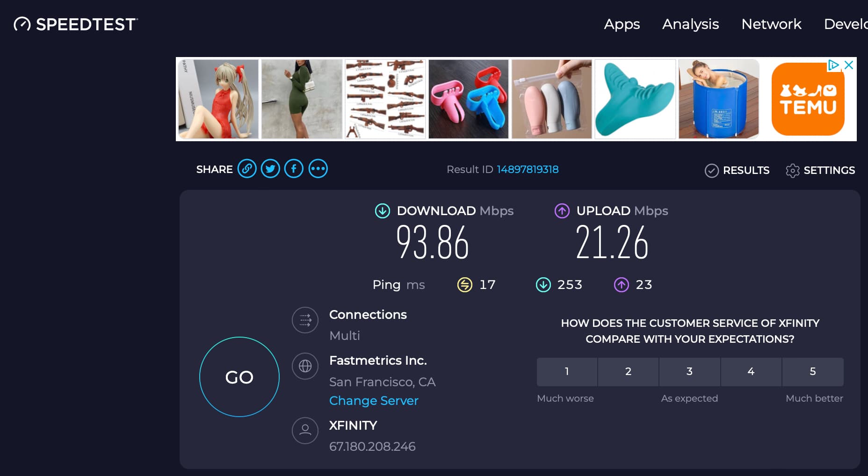Open more sharing options ellipsis icon
Image resolution: width=868 pixels, height=476 pixels.
(318, 169)
